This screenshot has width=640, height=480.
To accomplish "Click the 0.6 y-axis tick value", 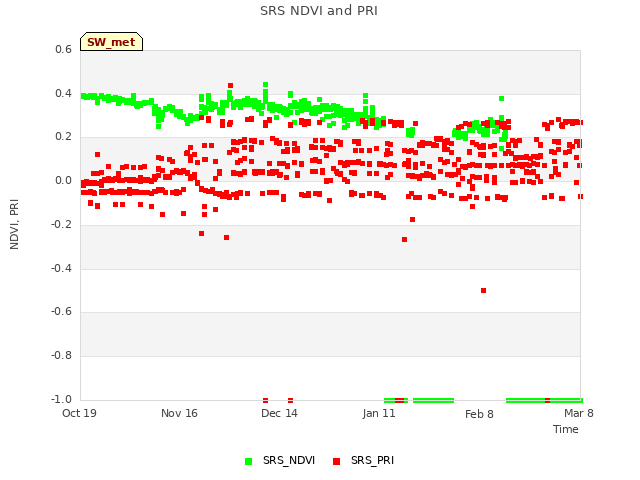I will coord(63,49).
